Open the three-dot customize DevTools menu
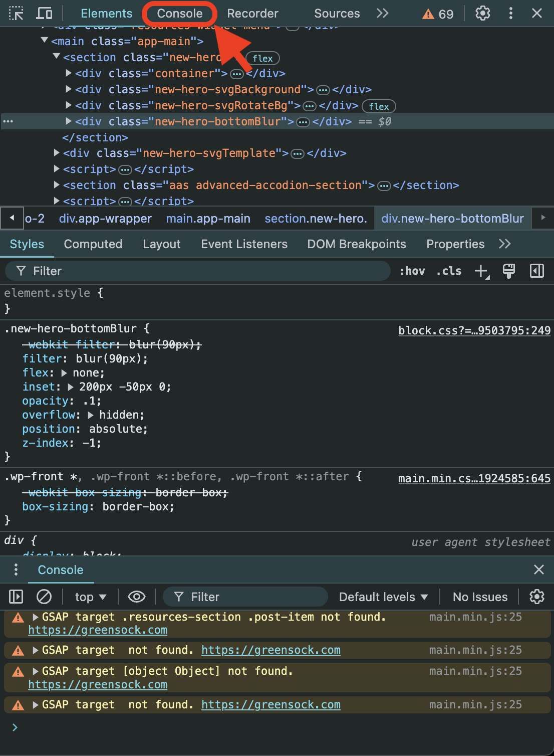554x756 pixels. pos(510,14)
